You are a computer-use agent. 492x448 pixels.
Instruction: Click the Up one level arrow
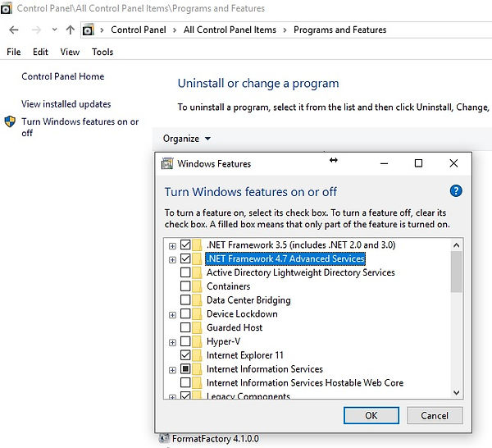tap(71, 30)
